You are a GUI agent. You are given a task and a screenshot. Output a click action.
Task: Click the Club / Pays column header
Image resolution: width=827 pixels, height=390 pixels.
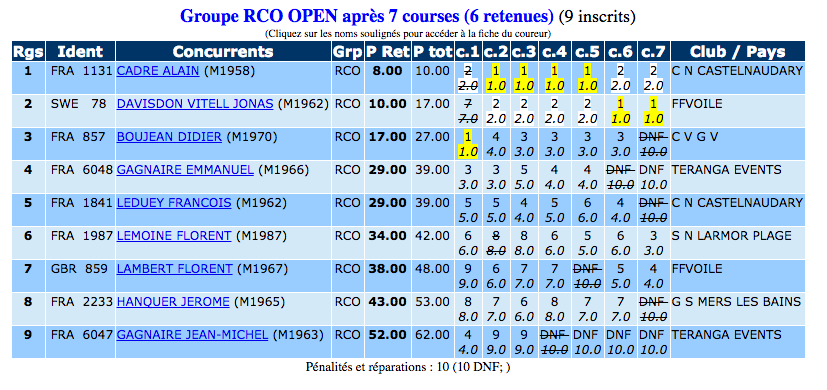(x=737, y=52)
